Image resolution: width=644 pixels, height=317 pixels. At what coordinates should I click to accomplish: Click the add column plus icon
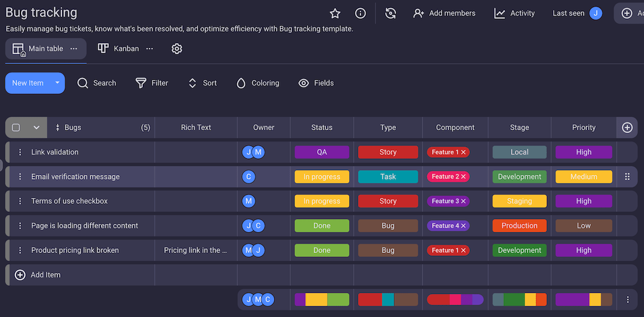tap(627, 128)
